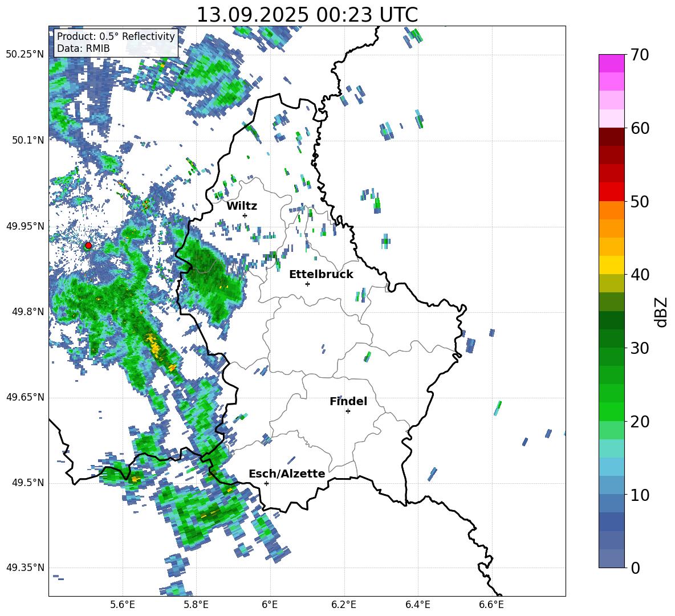Click the 10 tick on the colorbar
The height and width of the screenshot is (616, 675).
[640, 495]
